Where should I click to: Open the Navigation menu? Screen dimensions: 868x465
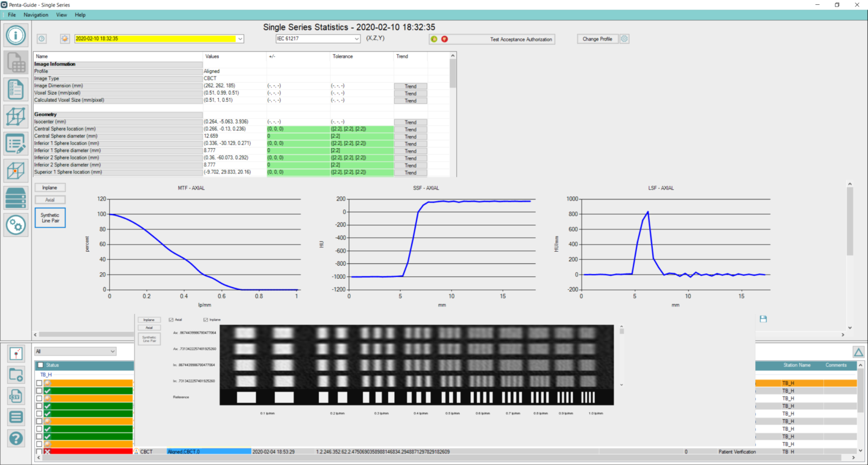click(36, 14)
